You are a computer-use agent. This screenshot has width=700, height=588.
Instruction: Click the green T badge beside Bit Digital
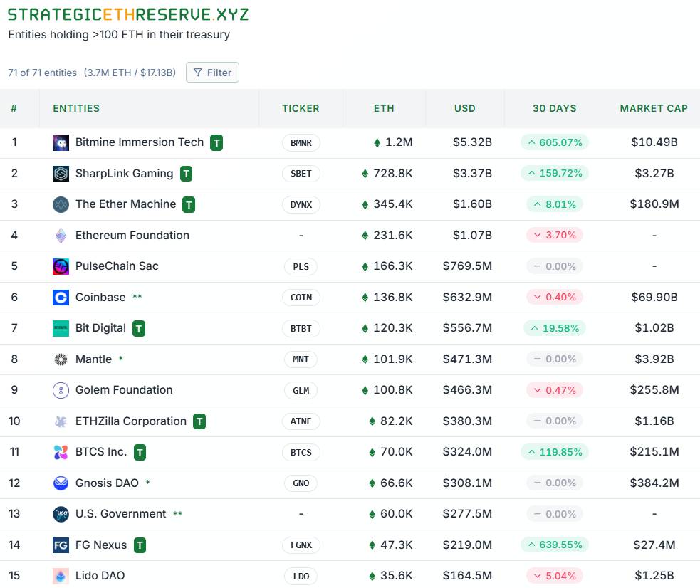click(x=139, y=329)
